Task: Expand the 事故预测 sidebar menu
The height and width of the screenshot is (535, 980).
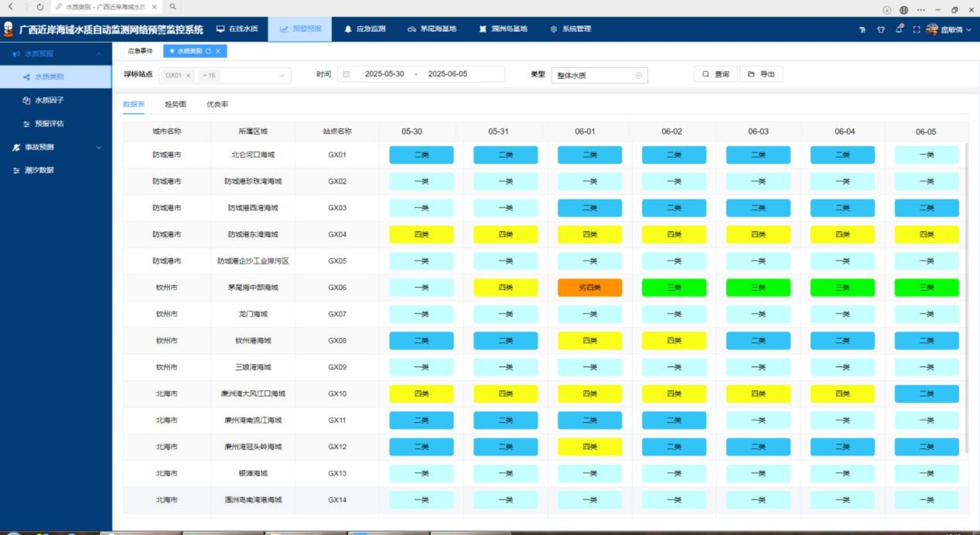Action: tap(99, 147)
